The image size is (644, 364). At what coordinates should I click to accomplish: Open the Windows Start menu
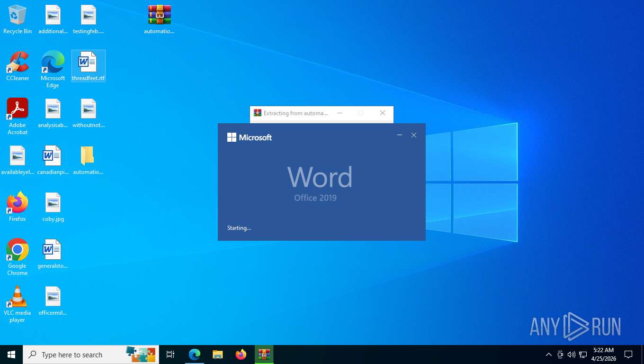click(x=11, y=355)
